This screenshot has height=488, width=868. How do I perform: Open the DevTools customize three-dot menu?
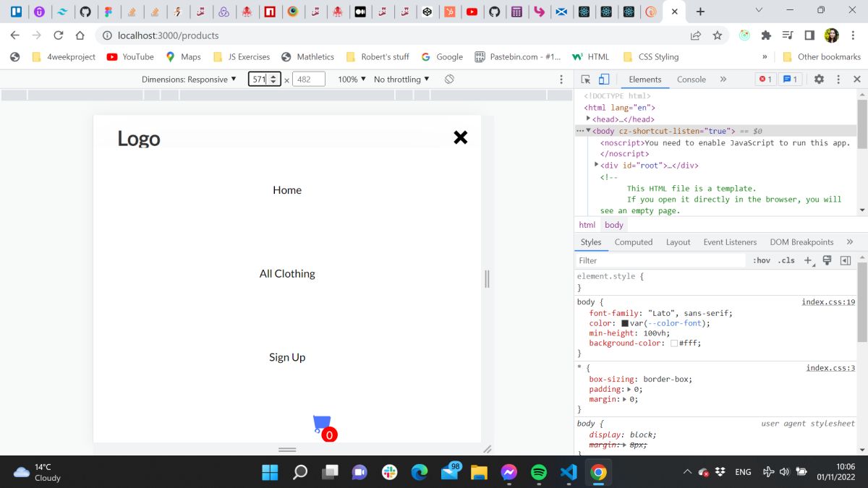pyautogui.click(x=838, y=80)
